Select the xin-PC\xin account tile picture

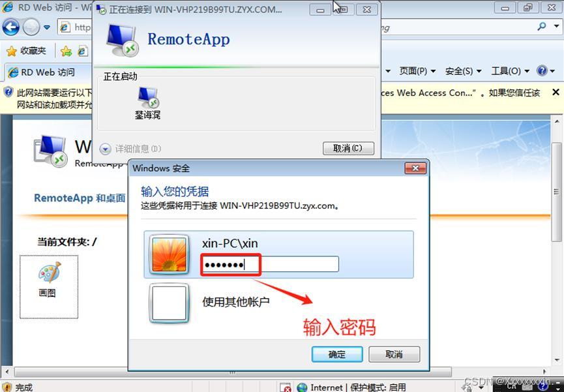click(x=169, y=255)
